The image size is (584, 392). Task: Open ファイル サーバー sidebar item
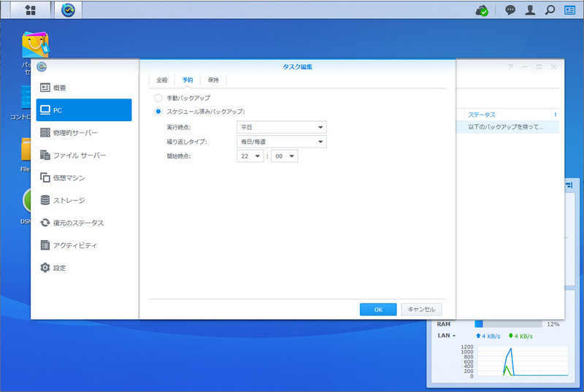coord(84,155)
